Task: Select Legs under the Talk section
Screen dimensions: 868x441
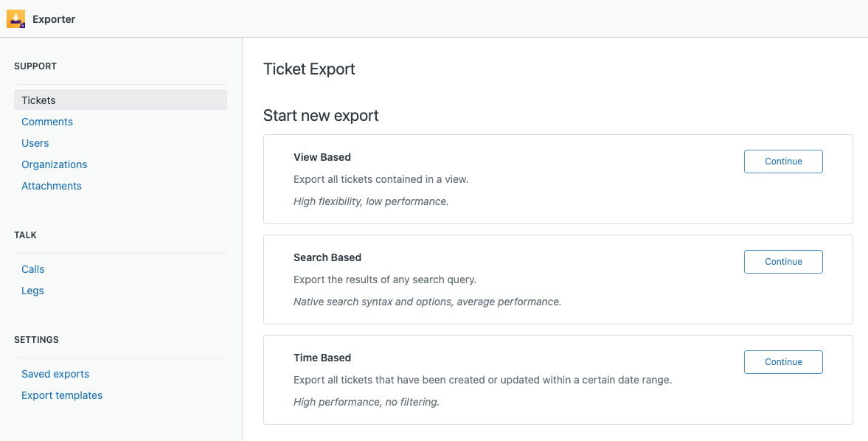Action: tap(32, 291)
